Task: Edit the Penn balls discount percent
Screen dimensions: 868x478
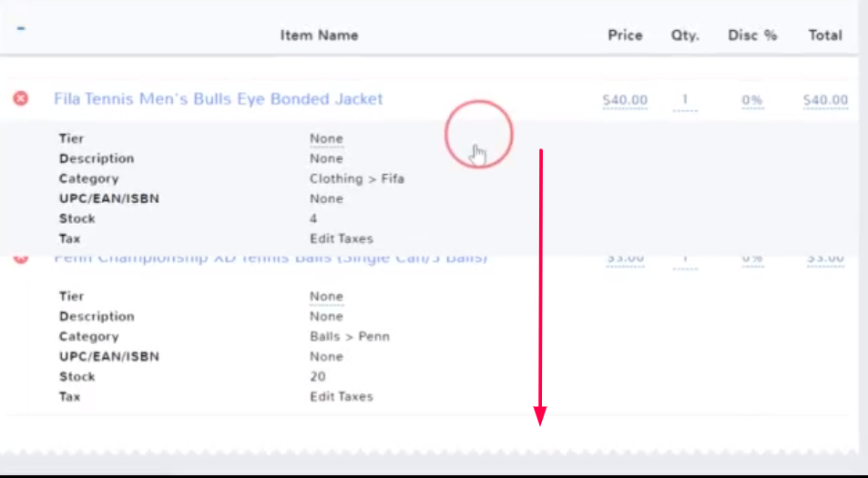Action: click(751, 259)
